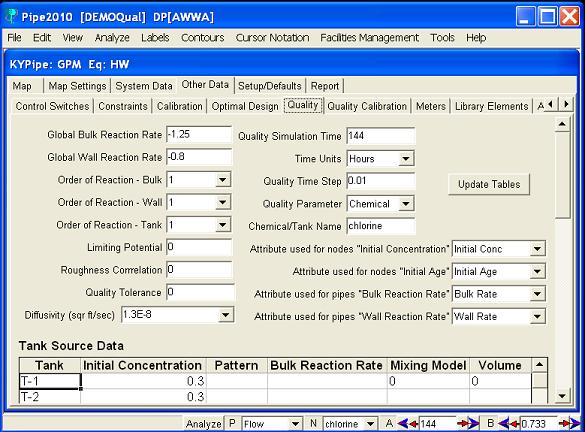Expand the Bulk Rate attribute dropdown
Viewport: 585px width, 432px height.
coord(537,294)
